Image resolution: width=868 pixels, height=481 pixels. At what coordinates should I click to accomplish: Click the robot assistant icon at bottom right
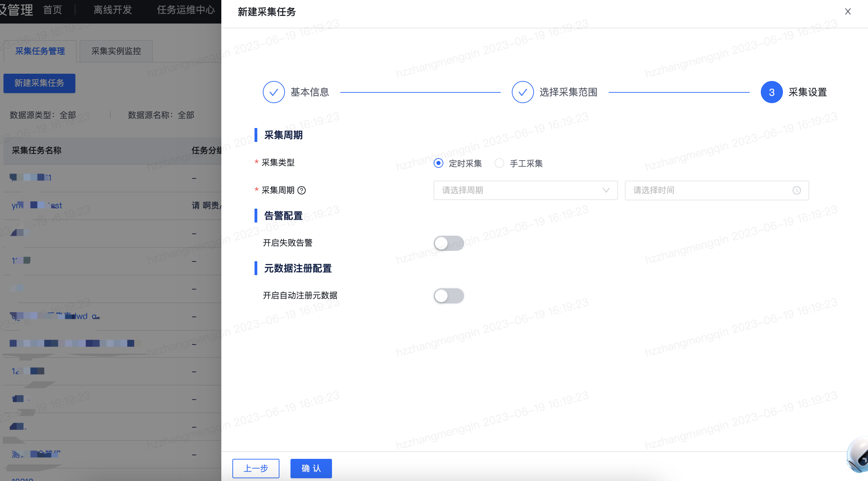point(858,455)
